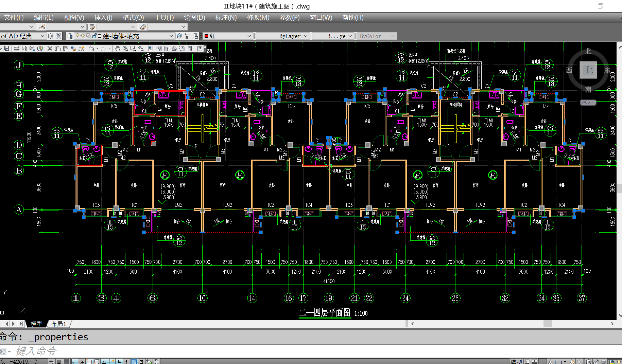Select the 模型 model tab
The image size is (622, 364).
pos(37,324)
